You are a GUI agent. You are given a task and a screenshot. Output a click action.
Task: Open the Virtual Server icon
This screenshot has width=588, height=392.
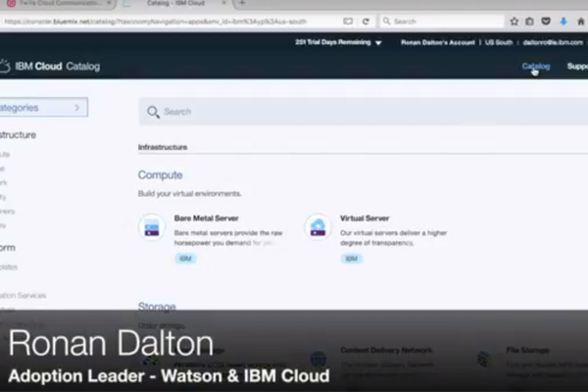tap(318, 227)
